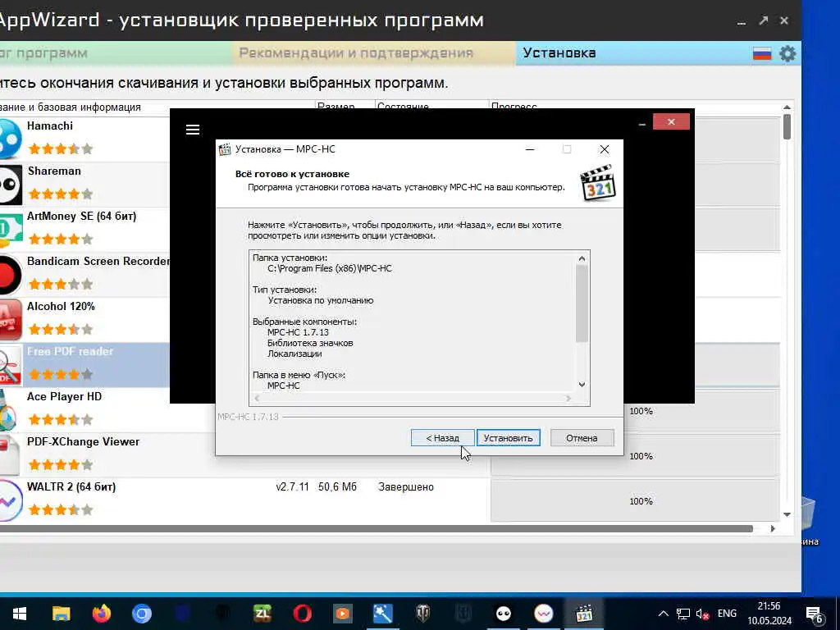Select Hamachi in the program list

click(84, 139)
